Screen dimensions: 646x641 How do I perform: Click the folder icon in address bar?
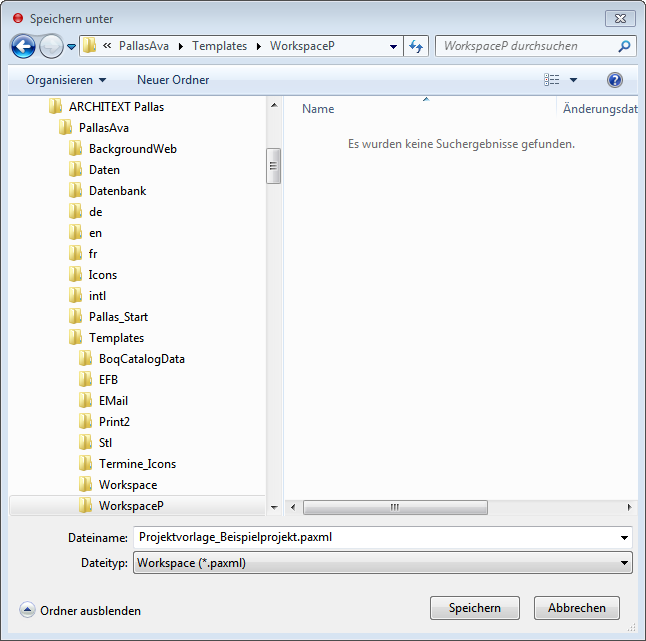[89, 46]
